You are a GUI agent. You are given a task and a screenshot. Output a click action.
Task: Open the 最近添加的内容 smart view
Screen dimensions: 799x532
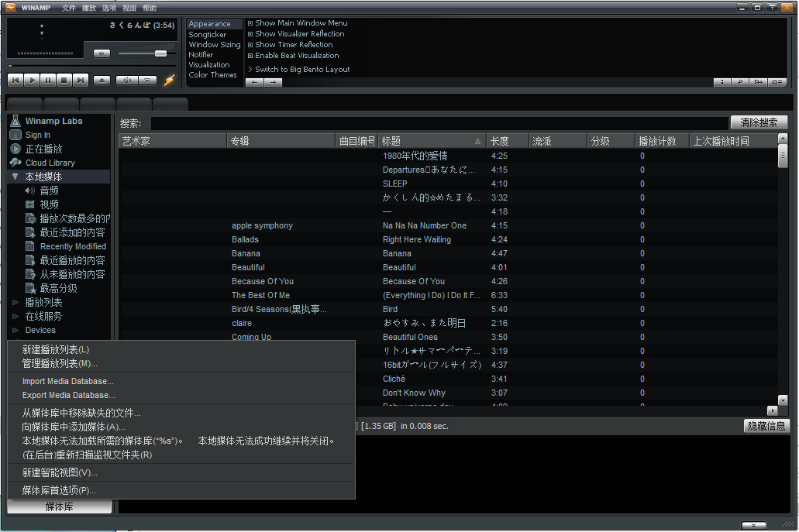pos(72,232)
